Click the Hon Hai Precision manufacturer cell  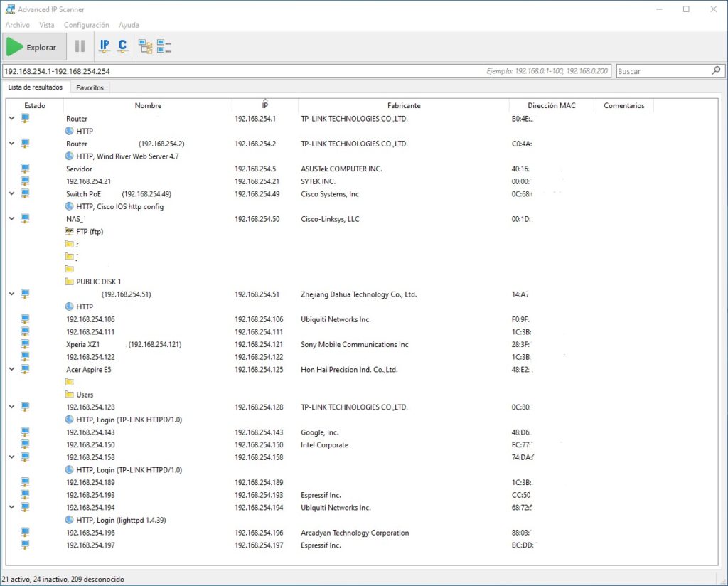(x=349, y=370)
